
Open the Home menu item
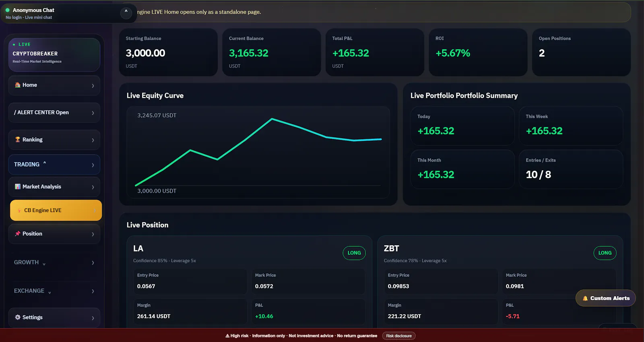[54, 85]
